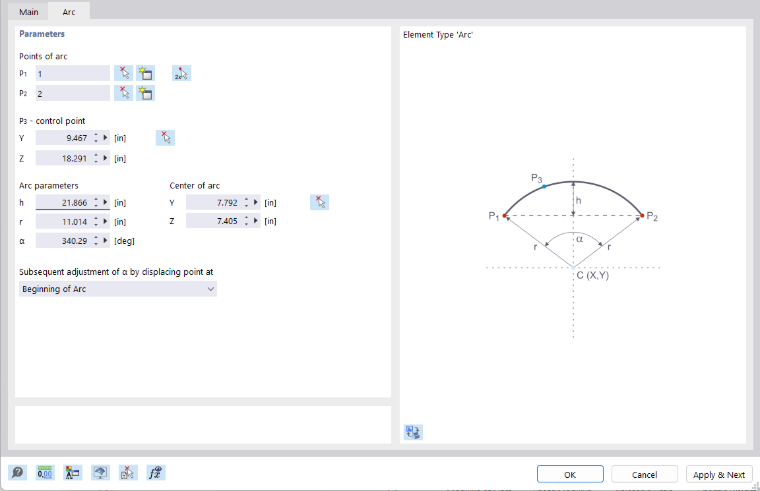Step angle α spinner
This screenshot has width=760, height=491.
[96, 241]
